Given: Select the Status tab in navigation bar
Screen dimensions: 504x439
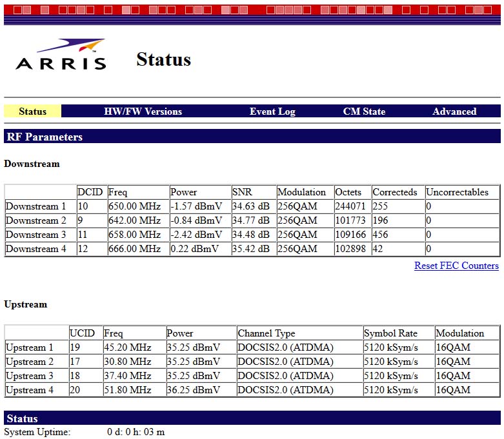Looking at the screenshot, I should pos(32,112).
